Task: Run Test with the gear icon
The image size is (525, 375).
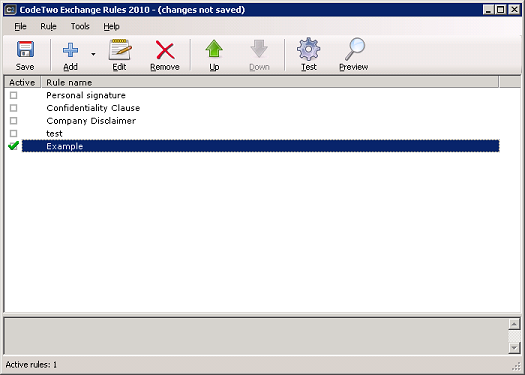Action: 308,55
